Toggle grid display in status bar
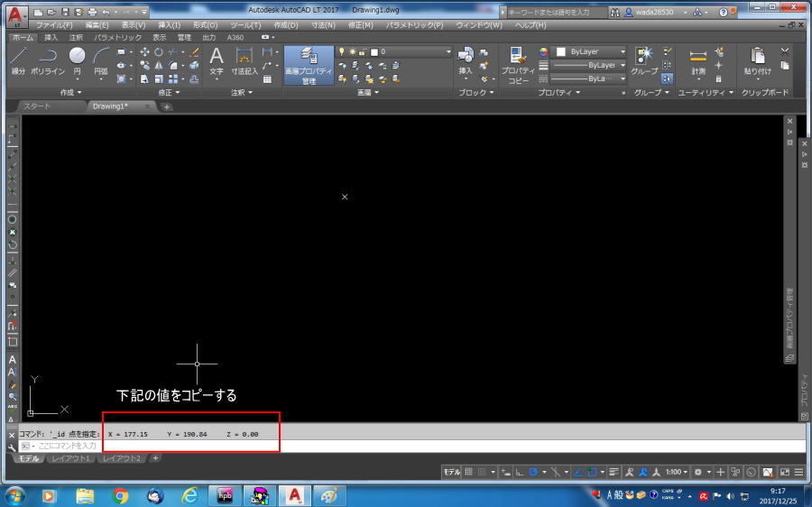The image size is (812, 507). coord(468,472)
